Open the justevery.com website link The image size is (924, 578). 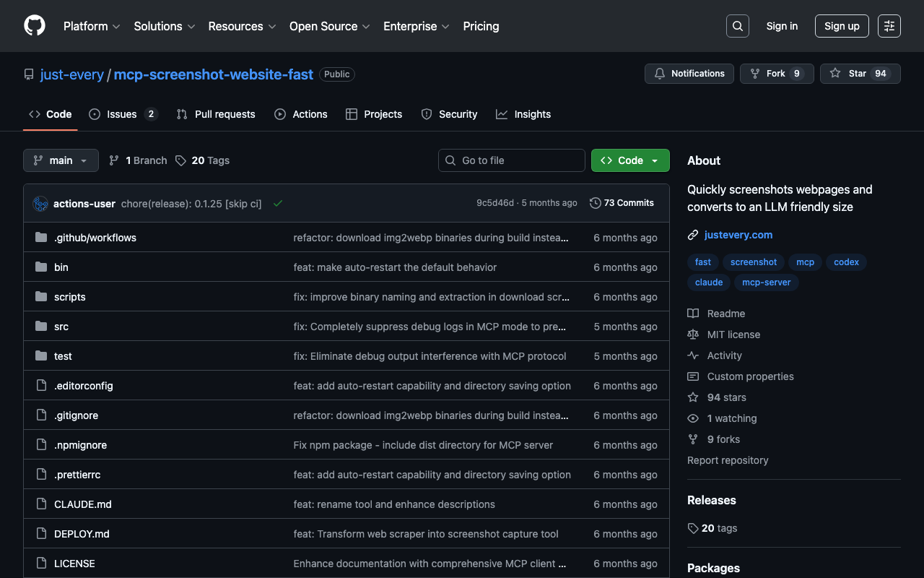(x=738, y=235)
